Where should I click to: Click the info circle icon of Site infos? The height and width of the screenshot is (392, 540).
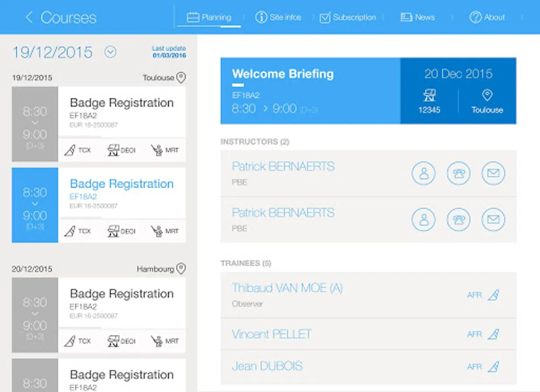tap(261, 17)
